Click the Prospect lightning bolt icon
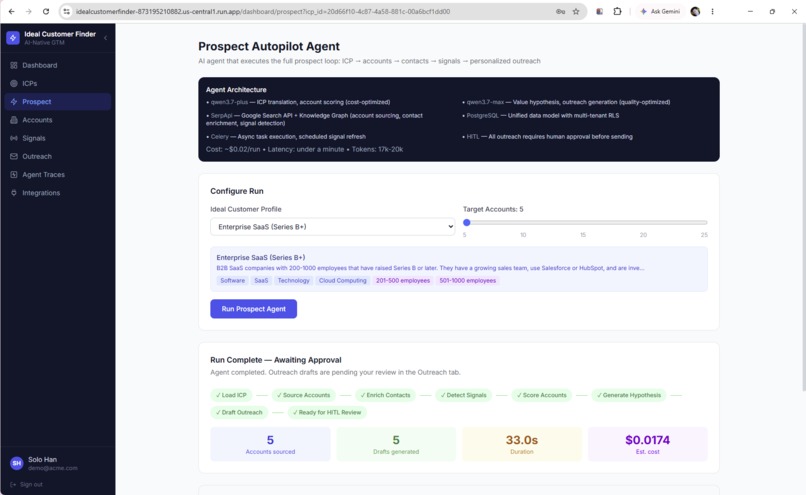The height and width of the screenshot is (495, 806). [x=14, y=102]
